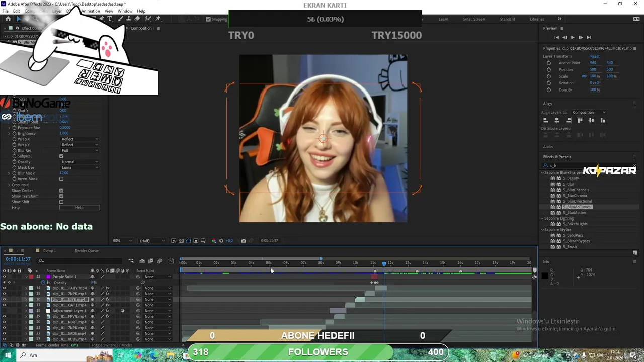Screen dimensions: 644x362
Task: Click the Help button in effect controls
Action: coord(79,208)
